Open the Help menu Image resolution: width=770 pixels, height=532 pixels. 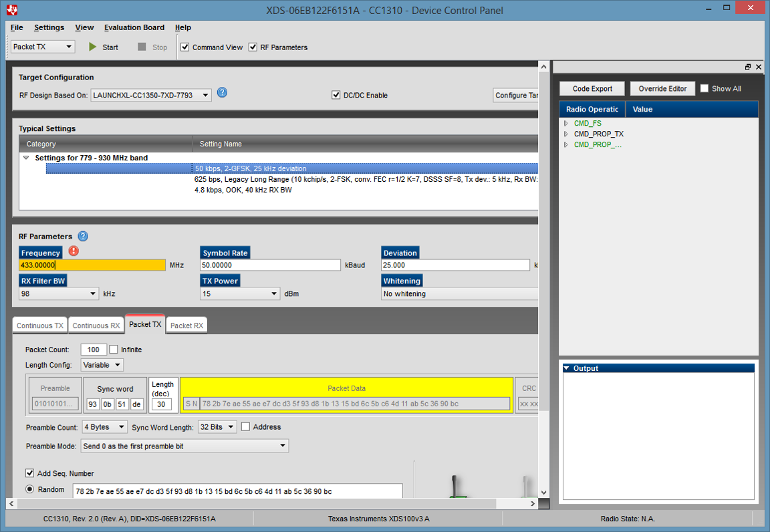(182, 27)
